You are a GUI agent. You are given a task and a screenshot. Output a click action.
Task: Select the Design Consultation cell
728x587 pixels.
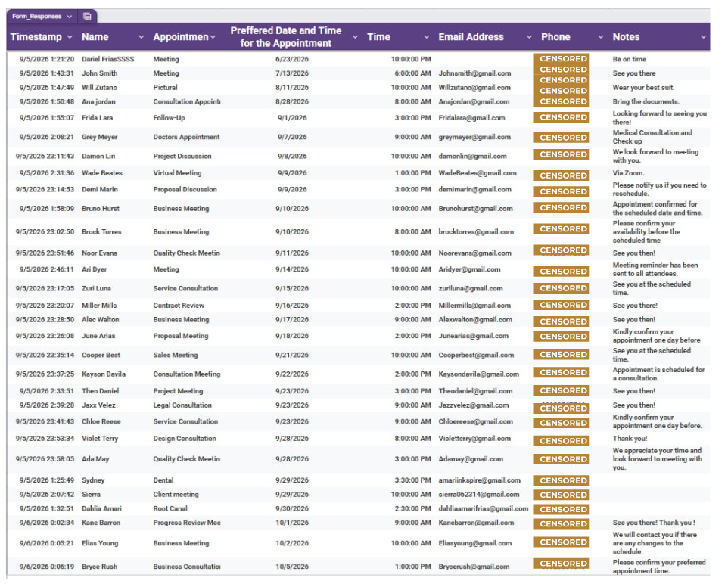185,439
